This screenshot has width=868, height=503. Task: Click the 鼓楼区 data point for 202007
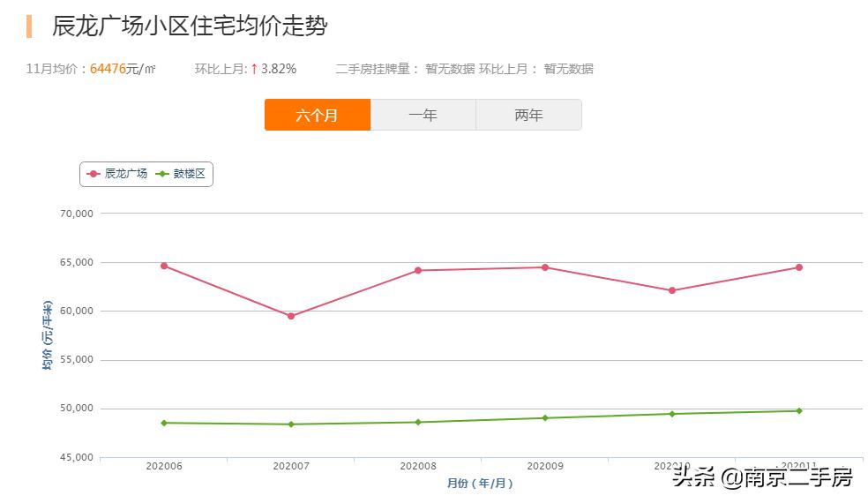pyautogui.click(x=291, y=424)
